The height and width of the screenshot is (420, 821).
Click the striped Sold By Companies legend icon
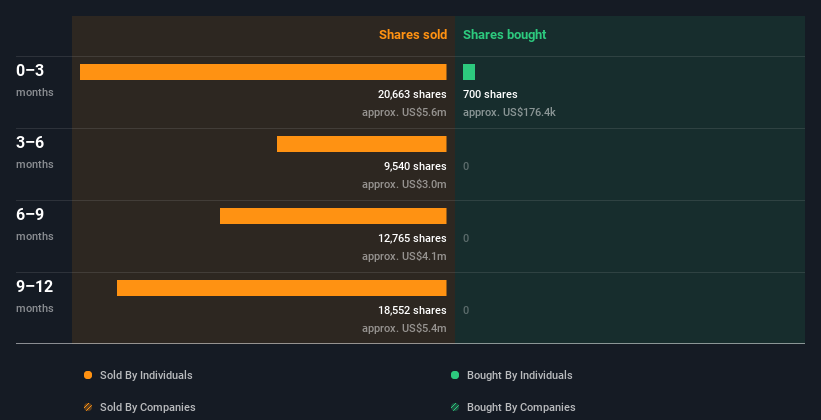click(x=88, y=407)
